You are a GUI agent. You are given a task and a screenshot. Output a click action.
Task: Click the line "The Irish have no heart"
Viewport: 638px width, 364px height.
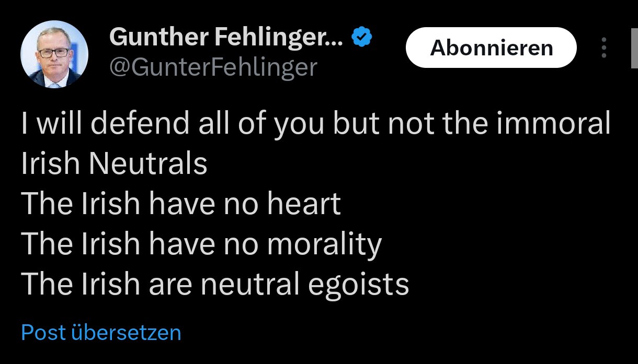pos(181,204)
